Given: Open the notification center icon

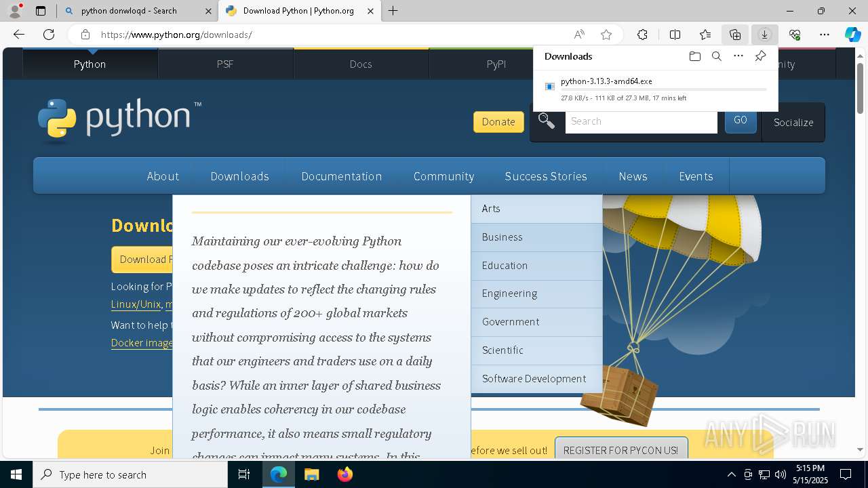Looking at the screenshot, I should [x=846, y=474].
